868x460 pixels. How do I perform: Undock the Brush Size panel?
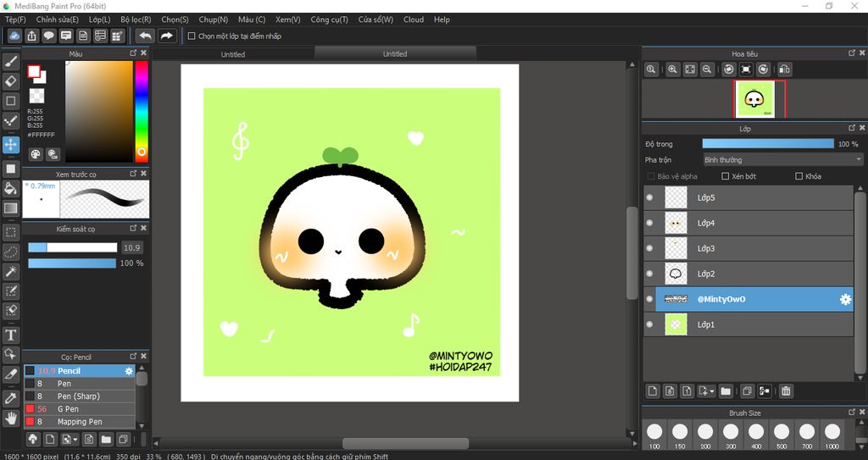click(852, 413)
